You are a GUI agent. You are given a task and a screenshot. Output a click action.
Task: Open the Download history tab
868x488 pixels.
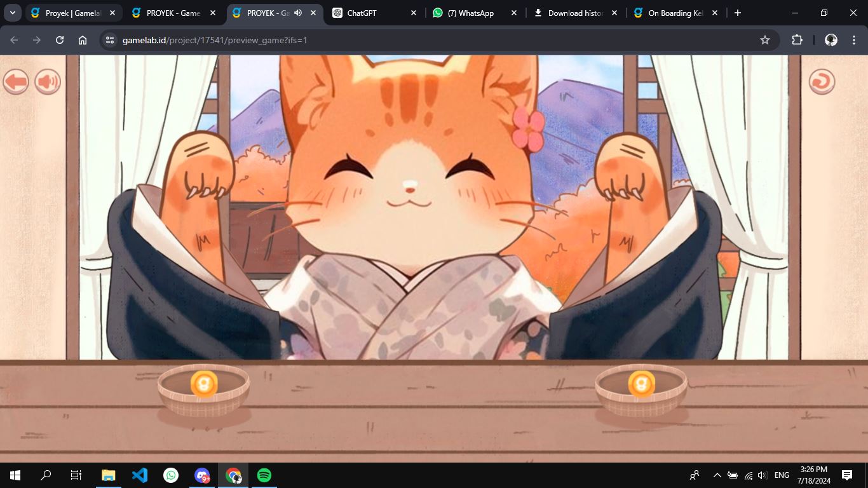(575, 13)
